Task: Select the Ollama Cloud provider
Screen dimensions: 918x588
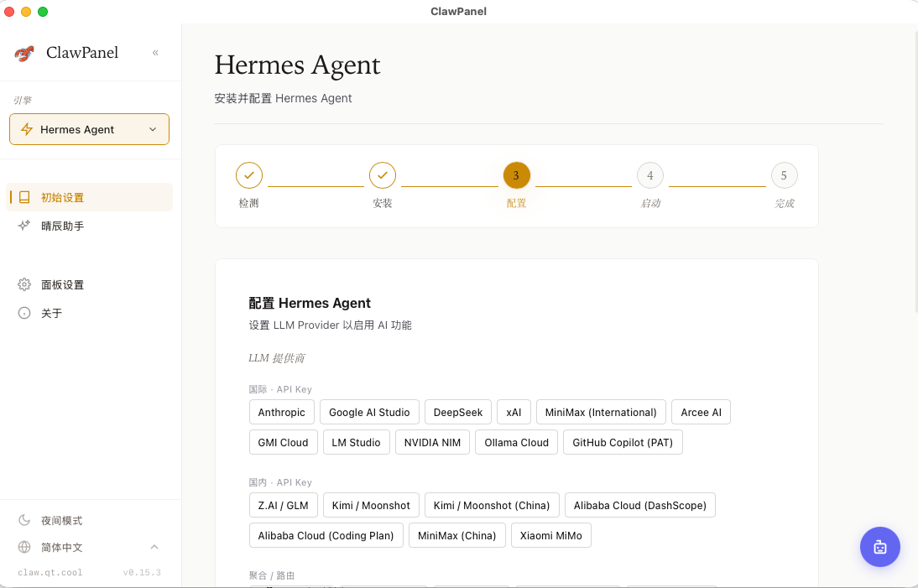Action: pyautogui.click(x=516, y=442)
